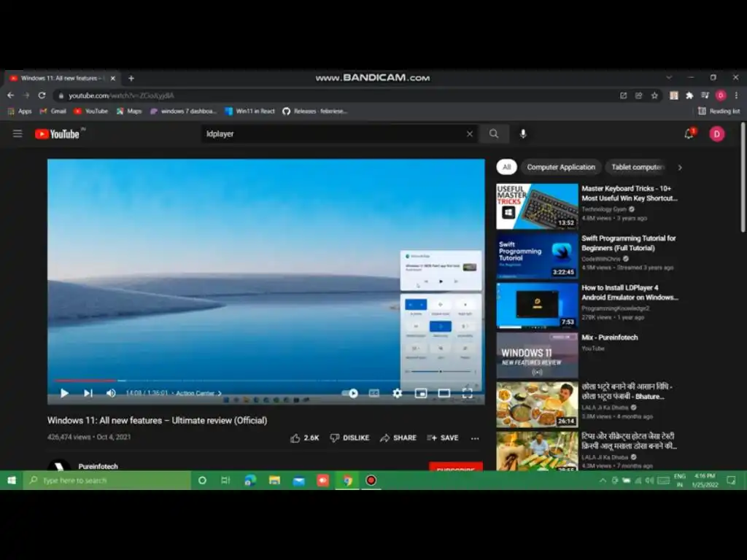The height and width of the screenshot is (560, 747).
Task: Open the Pureinfotech channel link
Action: point(98,466)
